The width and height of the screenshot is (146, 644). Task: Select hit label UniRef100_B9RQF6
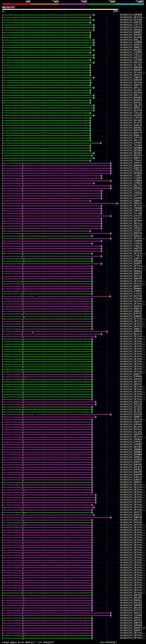point(131,32)
